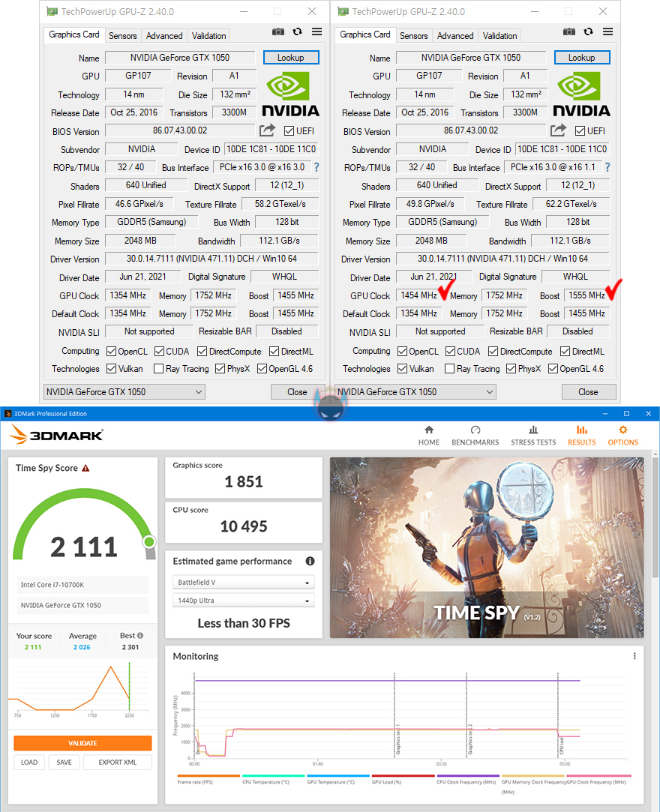
Task: Click EXPORT XML button in 3DMark
Action: click(x=118, y=763)
